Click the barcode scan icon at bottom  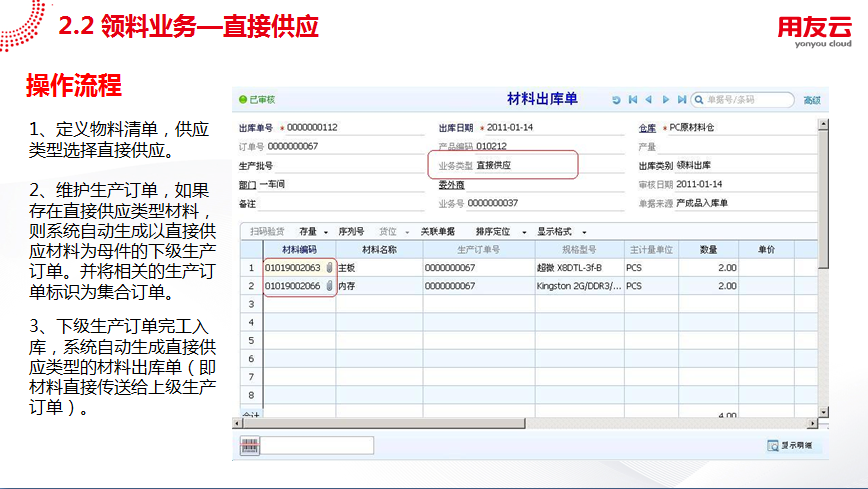pyautogui.click(x=250, y=445)
